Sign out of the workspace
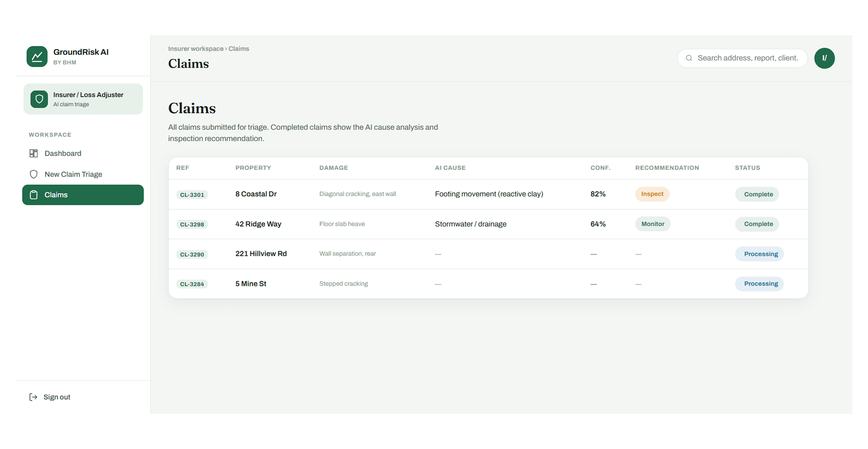Screen dimensions: 868x449 [x=50, y=397]
